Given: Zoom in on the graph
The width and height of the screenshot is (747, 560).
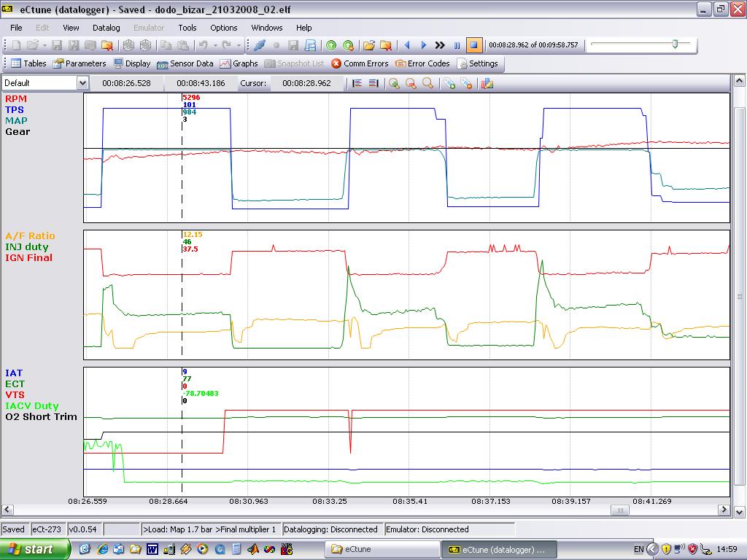Looking at the screenshot, I should click(394, 83).
